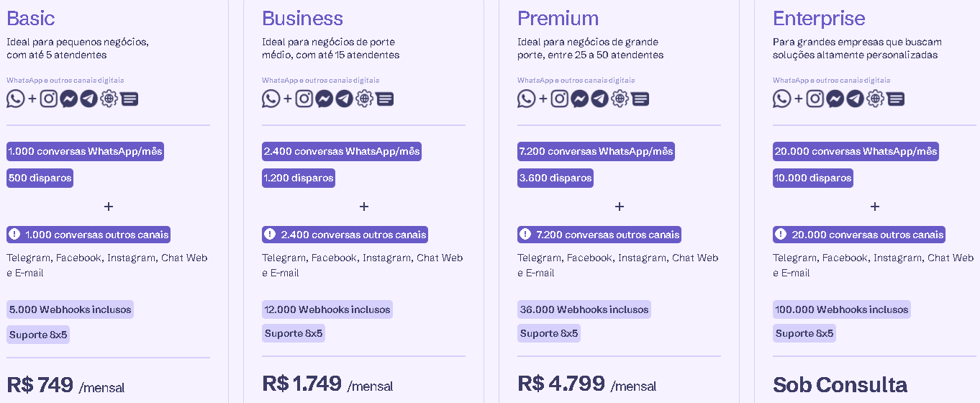Click the chat message icon in Premium plan

(640, 99)
